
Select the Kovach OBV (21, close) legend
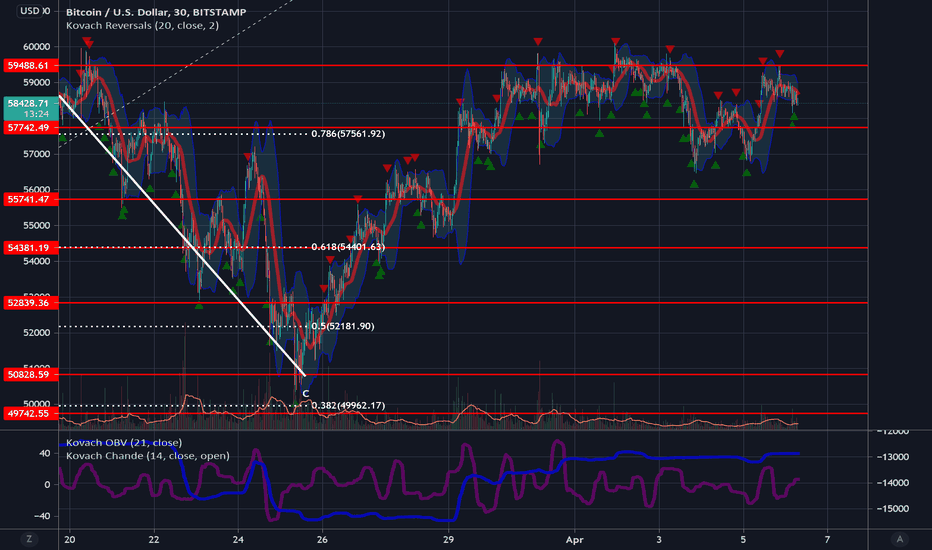click(124, 442)
